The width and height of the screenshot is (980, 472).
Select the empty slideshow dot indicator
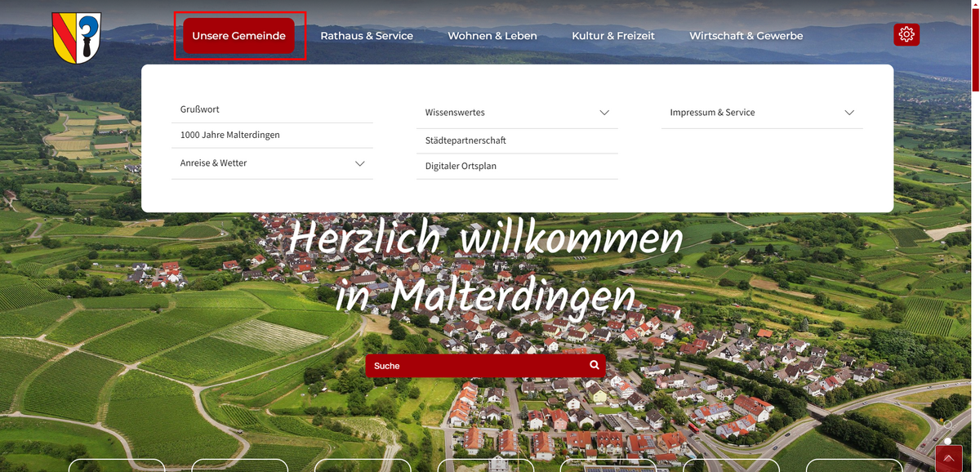point(947,425)
